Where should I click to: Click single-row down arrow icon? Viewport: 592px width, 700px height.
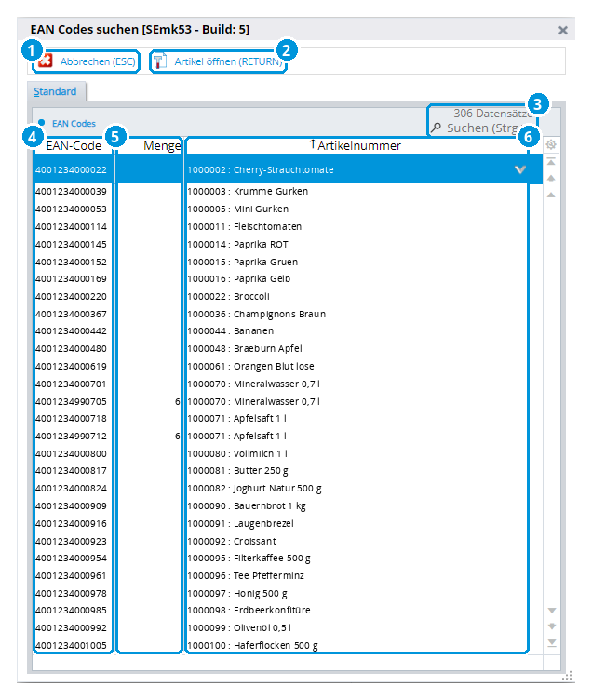point(552,610)
